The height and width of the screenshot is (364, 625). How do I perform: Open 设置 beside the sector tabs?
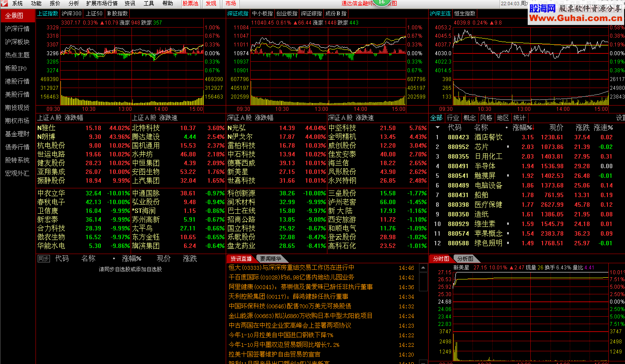621,118
